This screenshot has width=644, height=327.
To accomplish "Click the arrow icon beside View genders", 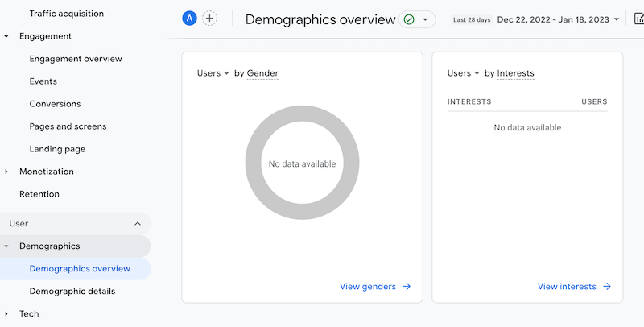I will (x=407, y=286).
